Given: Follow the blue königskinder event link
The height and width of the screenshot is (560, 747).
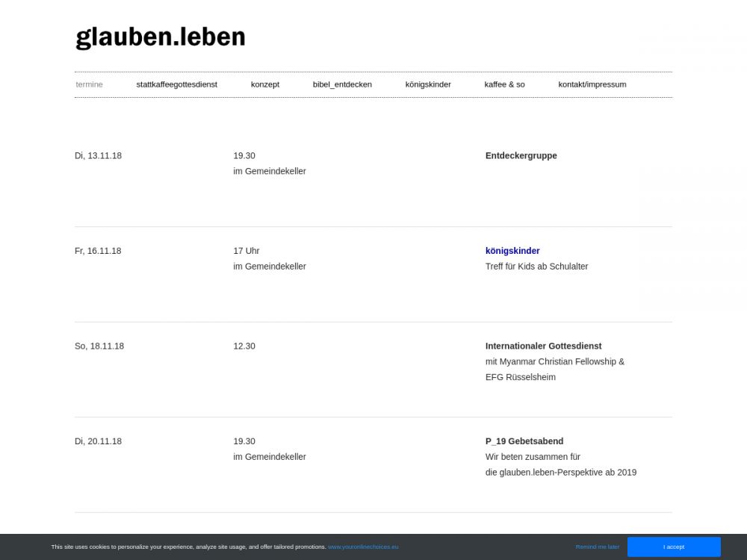Looking at the screenshot, I should (512, 251).
